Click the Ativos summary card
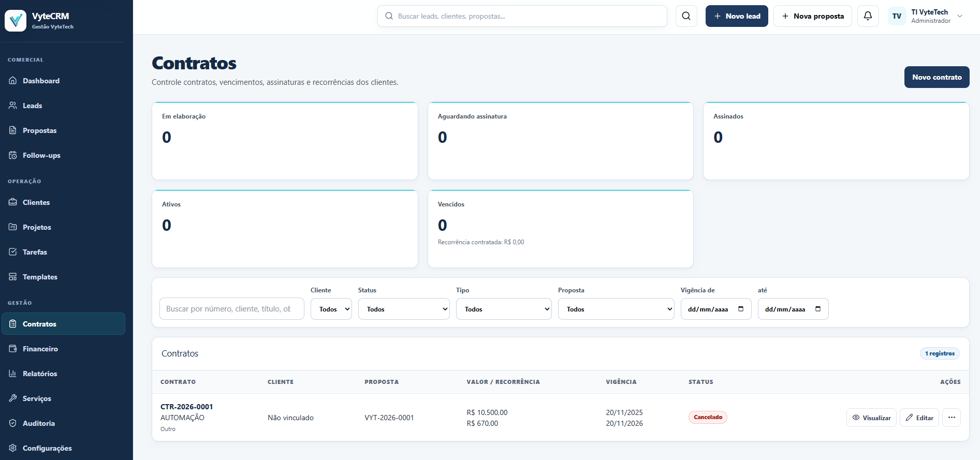Screen dimensions: 980x460 [285, 229]
